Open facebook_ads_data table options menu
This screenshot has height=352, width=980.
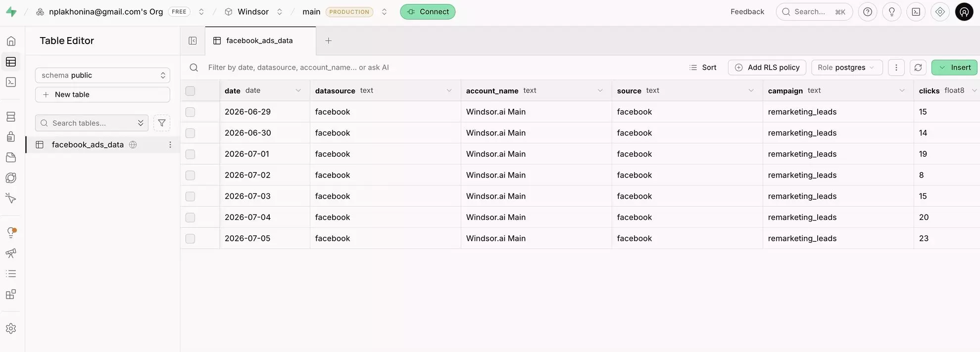[170, 145]
